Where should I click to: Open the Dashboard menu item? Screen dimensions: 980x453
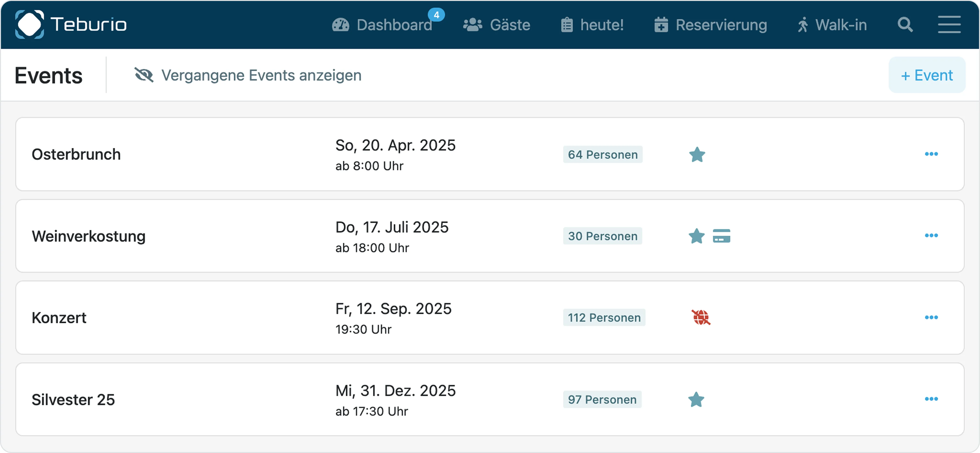pos(382,25)
